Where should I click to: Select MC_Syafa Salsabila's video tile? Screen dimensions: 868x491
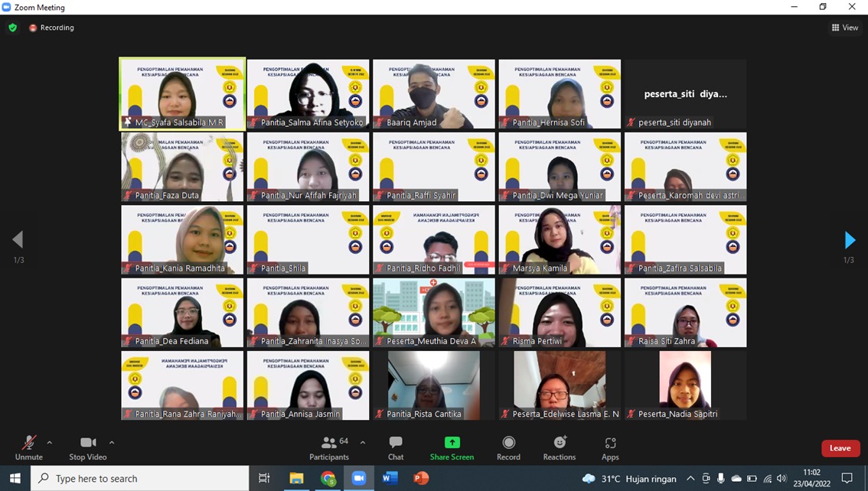click(182, 93)
